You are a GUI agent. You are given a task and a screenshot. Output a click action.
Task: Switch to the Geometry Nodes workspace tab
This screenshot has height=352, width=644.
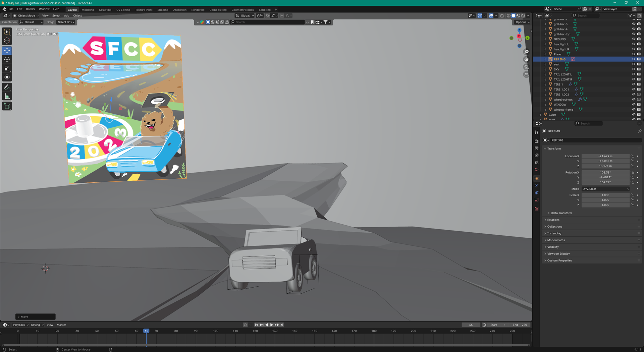243,10
